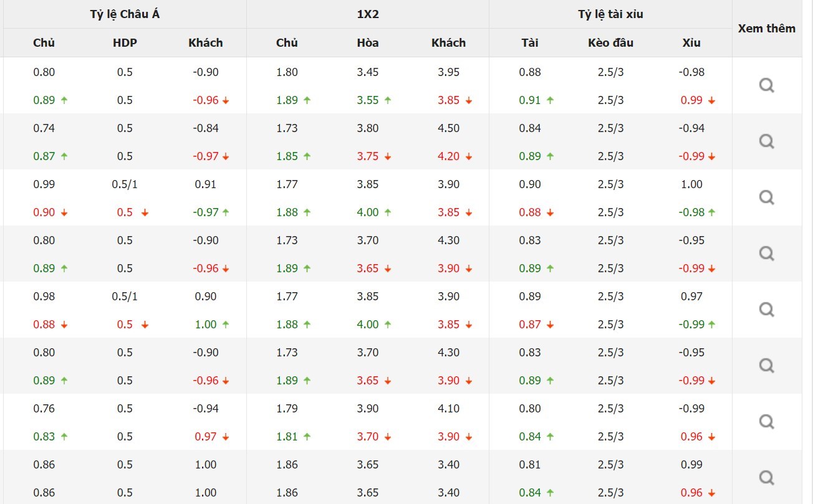Screen dimensions: 813x504
Task: Click the green arrow next to 1.81
Action: 307,437
